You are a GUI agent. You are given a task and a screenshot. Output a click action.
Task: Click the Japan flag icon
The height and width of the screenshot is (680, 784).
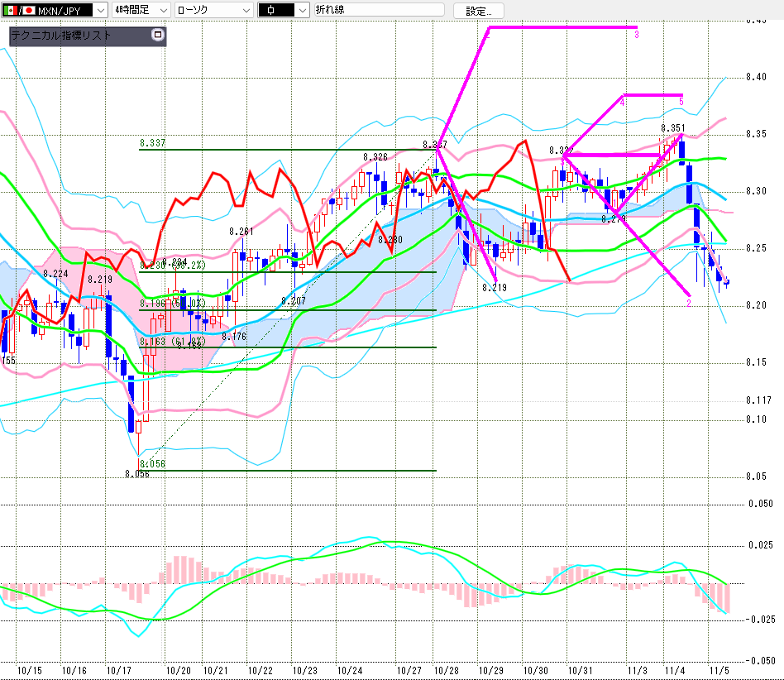pos(29,10)
